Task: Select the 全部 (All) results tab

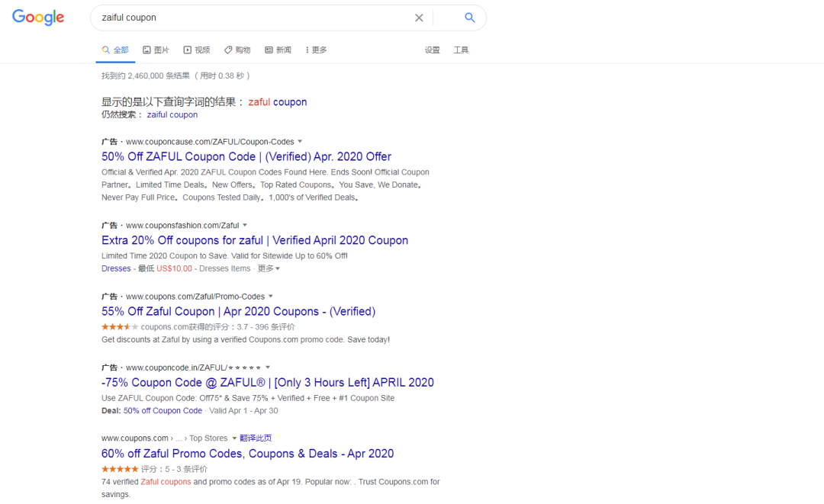Action: point(115,50)
